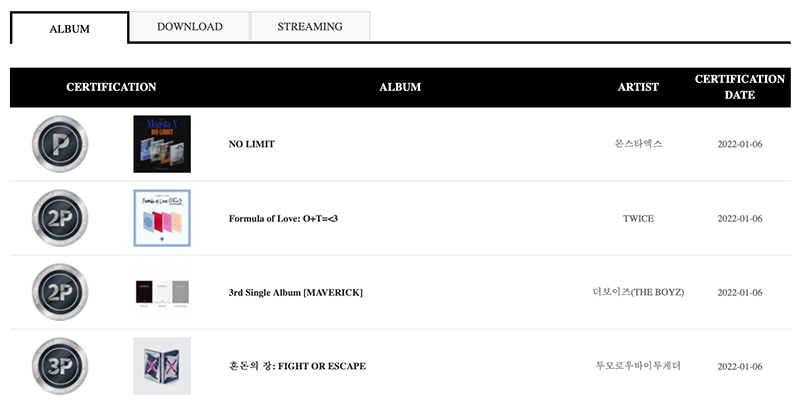Open the 혼돈의 장: FIGHT OR ESCAPE title
The height and width of the screenshot is (402, 800).
coord(297,366)
